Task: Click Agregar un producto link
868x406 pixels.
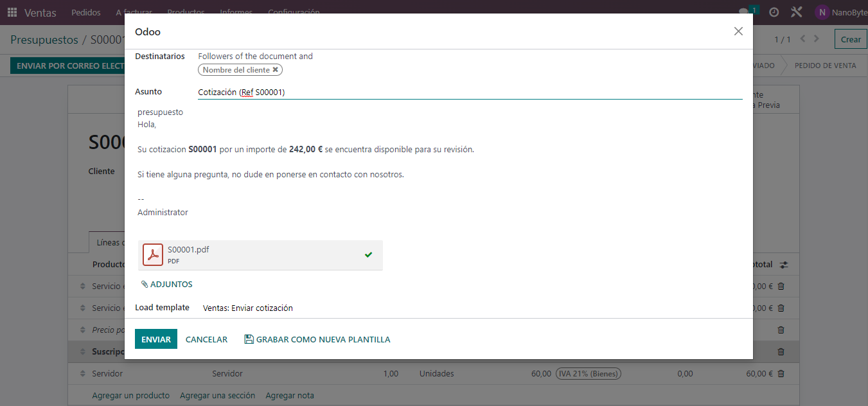Action: pyautogui.click(x=131, y=396)
